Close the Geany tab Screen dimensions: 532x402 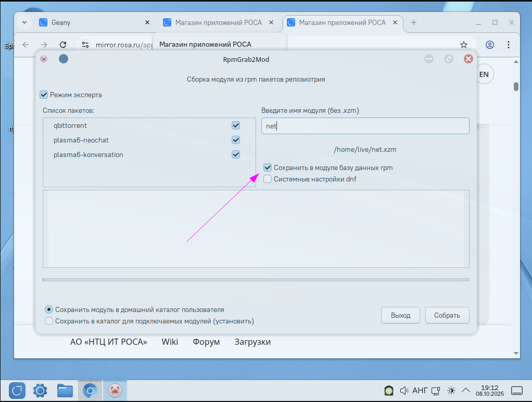click(x=147, y=23)
